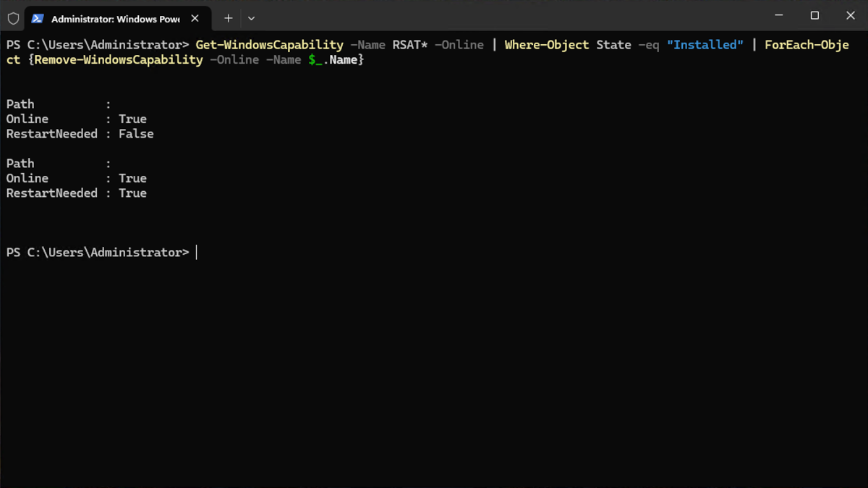Close the terminal window
Image resolution: width=868 pixels, height=488 pixels.
pyautogui.click(x=849, y=15)
